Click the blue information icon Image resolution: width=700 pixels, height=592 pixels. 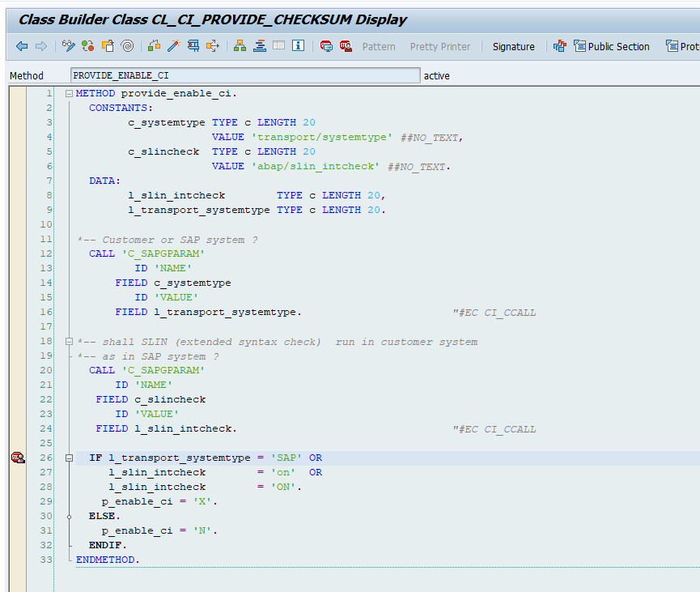(x=297, y=46)
